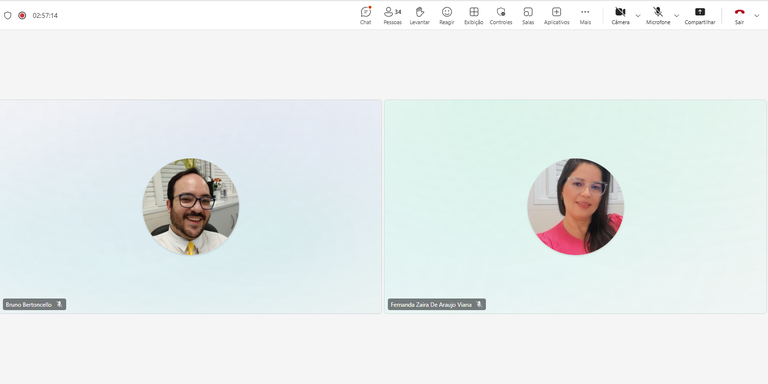Expand Microfone options dropdown arrow
Image resolution: width=768 pixels, height=384 pixels.
[x=676, y=16]
